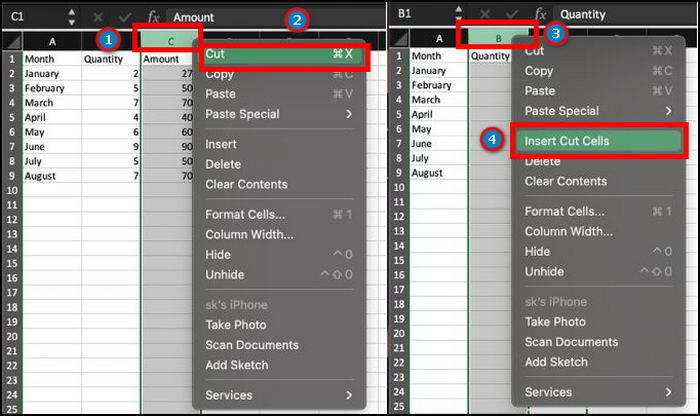The image size is (700, 416).
Task: Click the cancel X icon in right formula bar
Action: pos(485,14)
